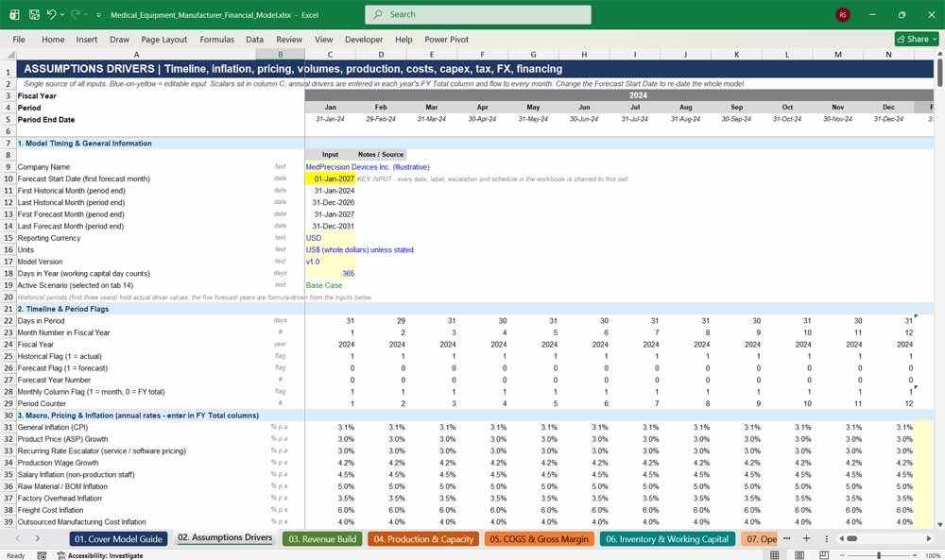Screen dimensions: 945x560
Task: Click the horizontal scrollbar left arrow
Action: point(842,538)
